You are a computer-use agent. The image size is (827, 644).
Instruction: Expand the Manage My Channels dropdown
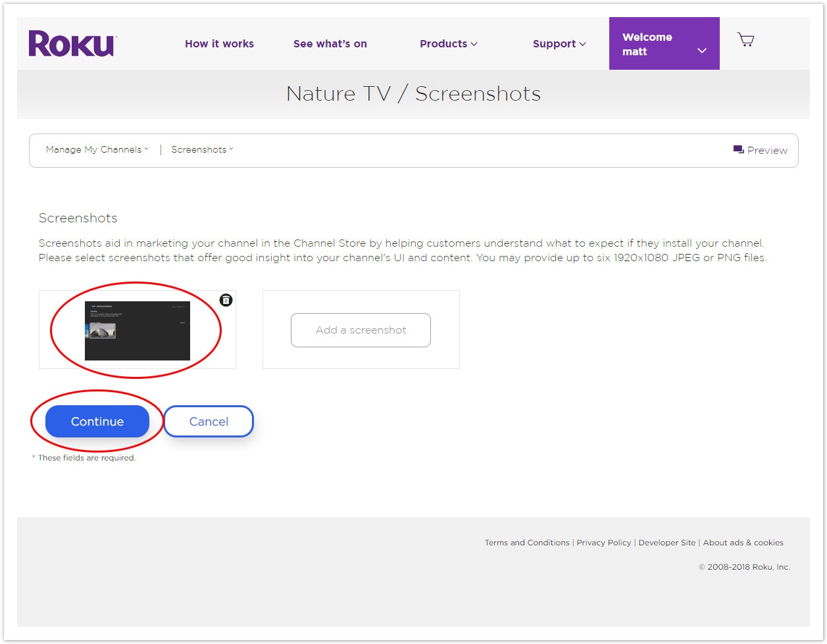(97, 149)
